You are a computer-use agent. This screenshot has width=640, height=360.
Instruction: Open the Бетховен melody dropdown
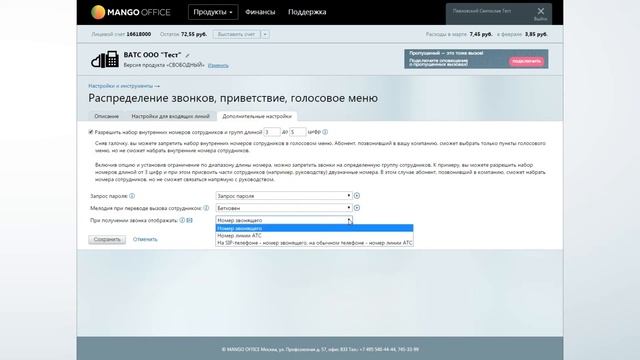(x=284, y=208)
